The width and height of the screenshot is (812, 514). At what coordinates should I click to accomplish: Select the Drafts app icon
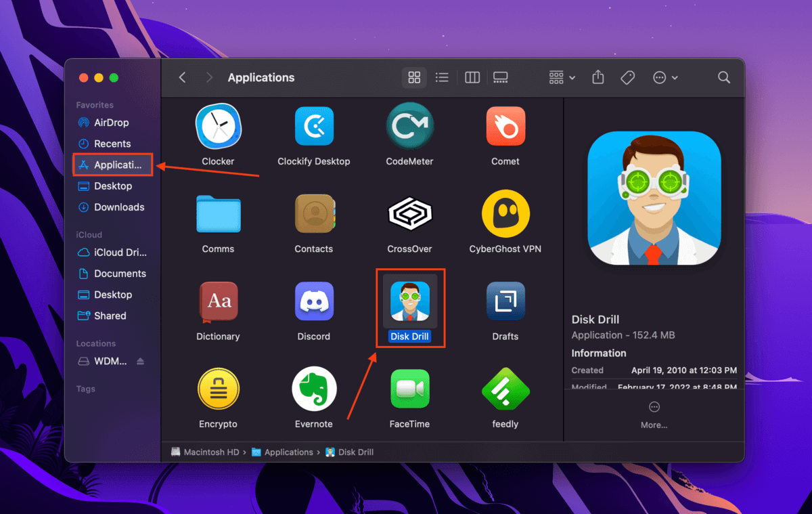pyautogui.click(x=505, y=301)
